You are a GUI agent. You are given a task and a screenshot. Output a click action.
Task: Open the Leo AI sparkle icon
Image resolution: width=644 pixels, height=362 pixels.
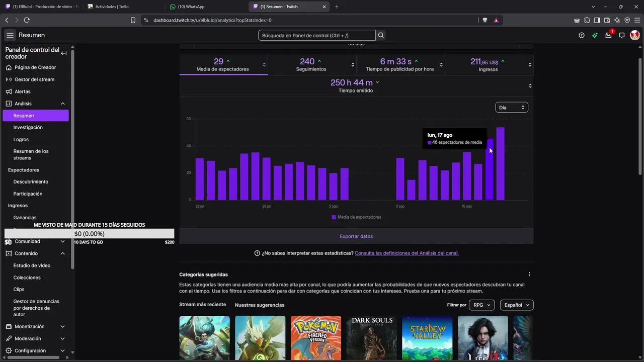617,20
